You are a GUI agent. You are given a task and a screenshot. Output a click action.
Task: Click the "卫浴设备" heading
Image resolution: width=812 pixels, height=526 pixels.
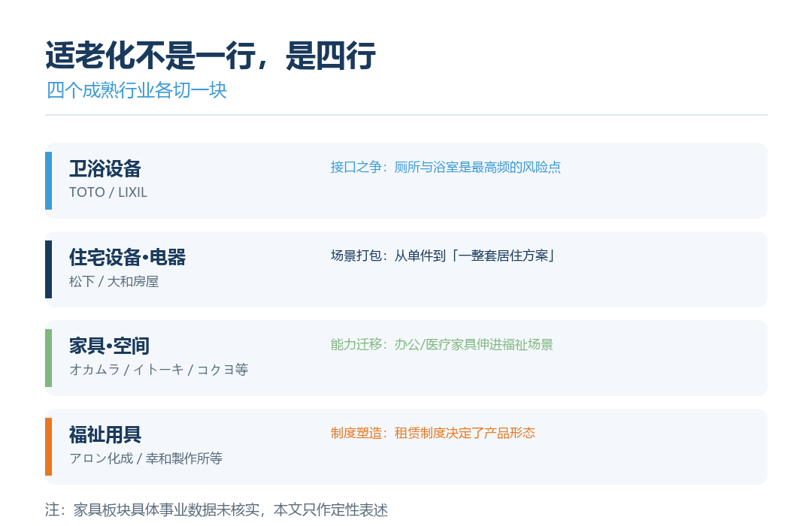105,169
